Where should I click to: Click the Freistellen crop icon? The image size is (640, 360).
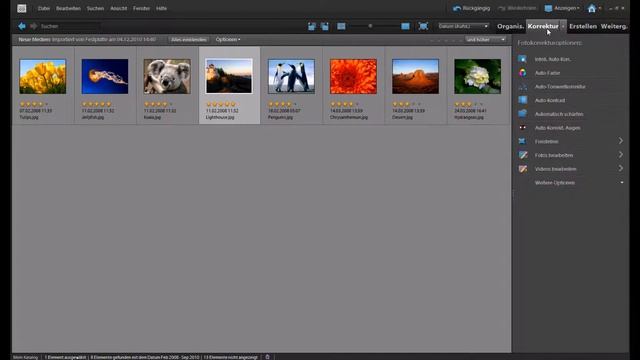pyautogui.click(x=522, y=141)
